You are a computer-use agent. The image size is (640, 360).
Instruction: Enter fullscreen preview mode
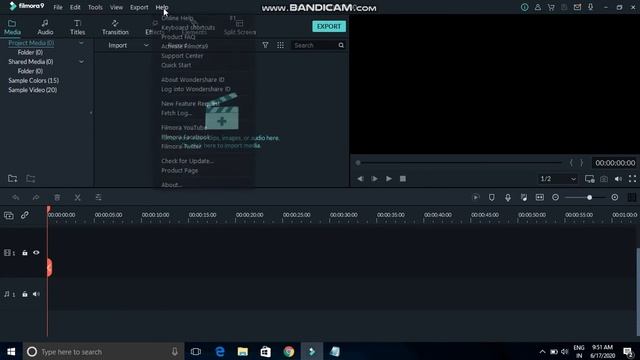[632, 179]
